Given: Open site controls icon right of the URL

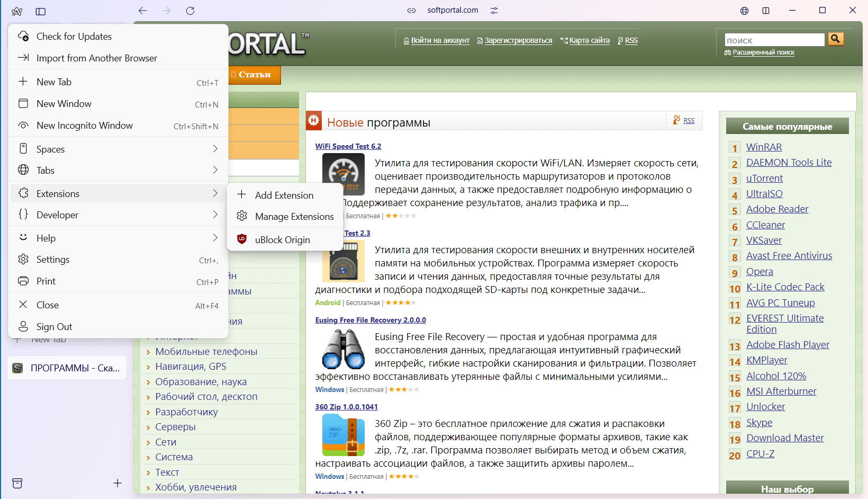Looking at the screenshot, I should [494, 11].
